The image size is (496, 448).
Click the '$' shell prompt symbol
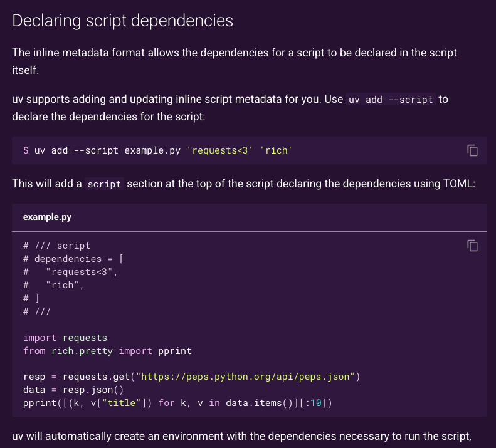pos(26,150)
